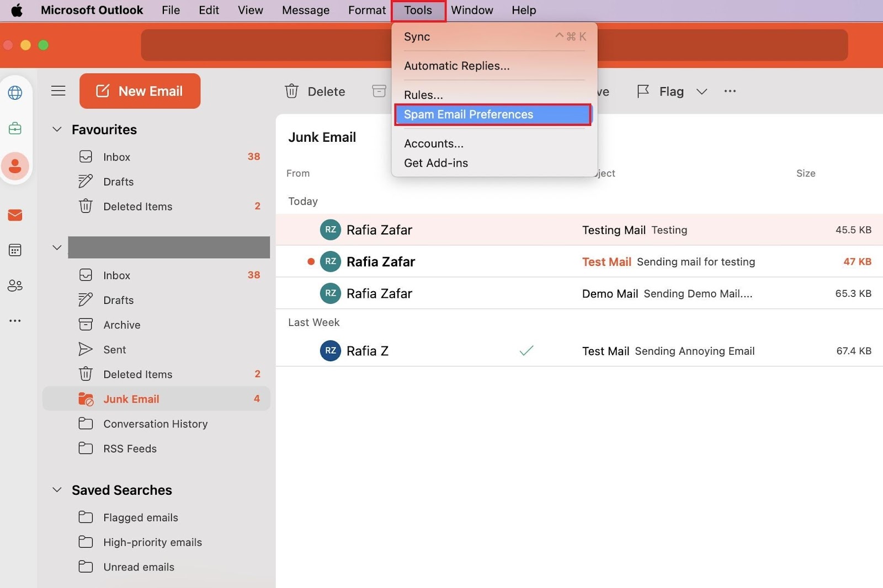883x588 pixels.
Task: Open the Microsoft Outlook app menu
Action: tap(92, 10)
